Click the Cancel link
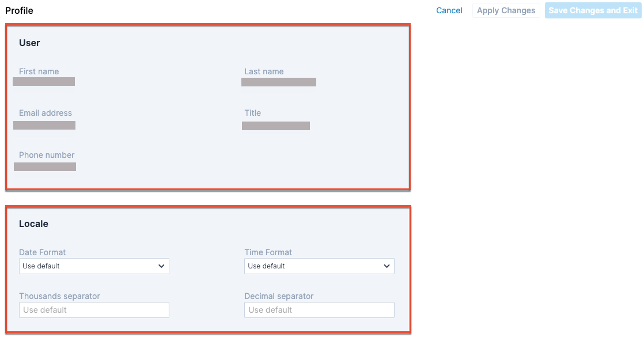 (449, 10)
